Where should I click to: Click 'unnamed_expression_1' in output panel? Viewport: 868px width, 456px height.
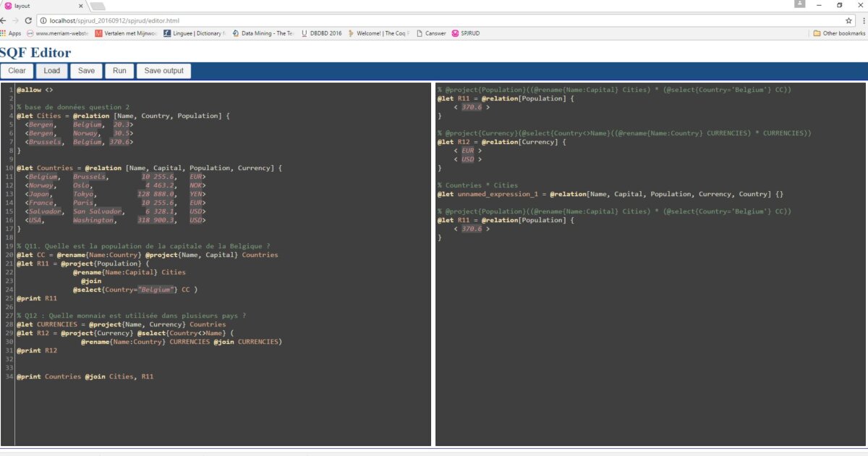click(x=498, y=194)
